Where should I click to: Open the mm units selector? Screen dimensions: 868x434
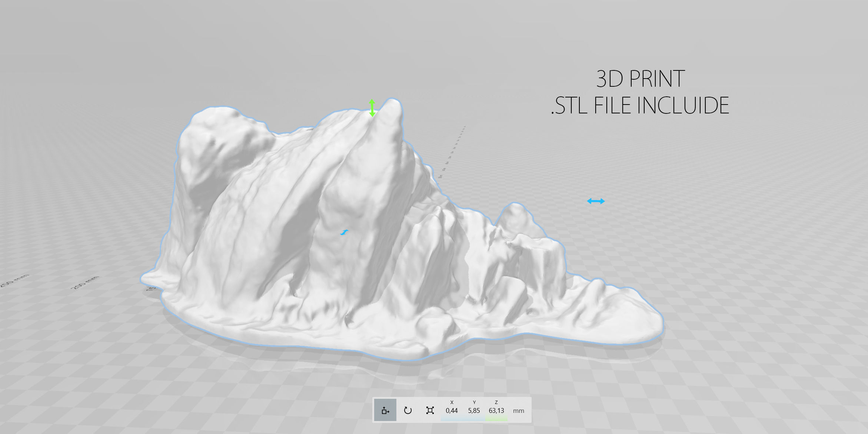(519, 411)
